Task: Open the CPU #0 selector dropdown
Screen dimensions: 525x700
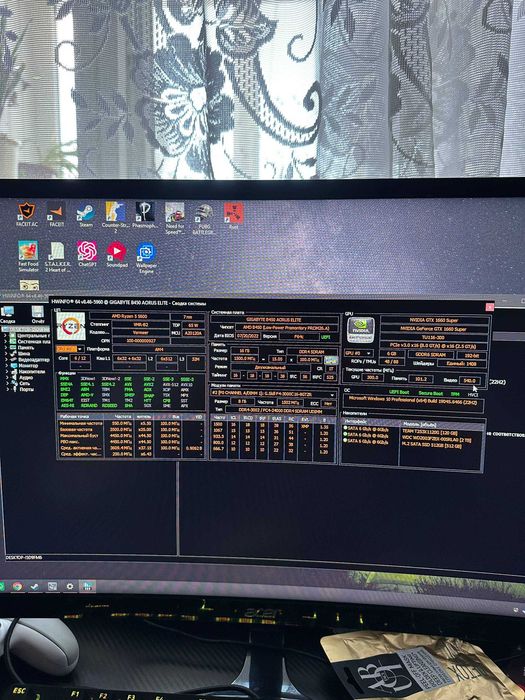Action: (x=70, y=349)
